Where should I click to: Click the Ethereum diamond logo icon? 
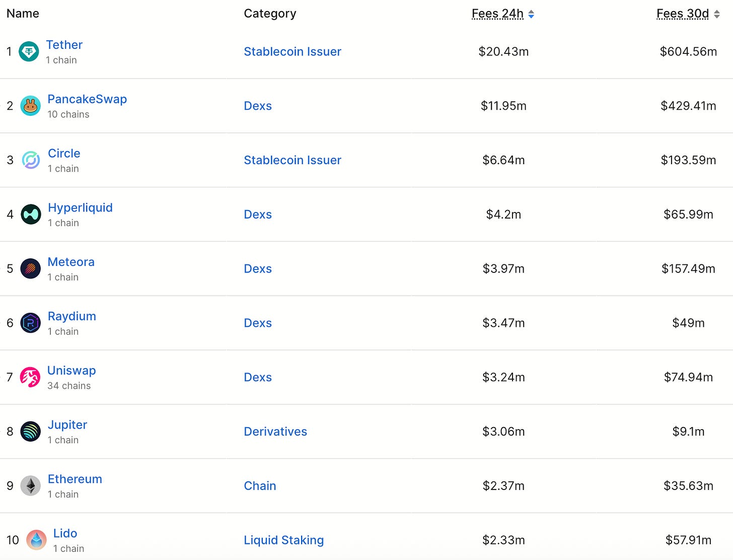point(30,486)
